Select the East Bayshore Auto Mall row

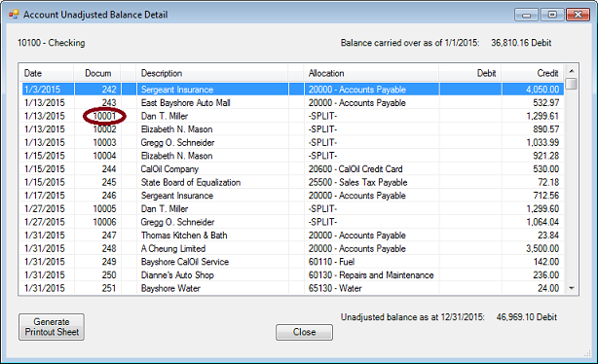coord(292,103)
